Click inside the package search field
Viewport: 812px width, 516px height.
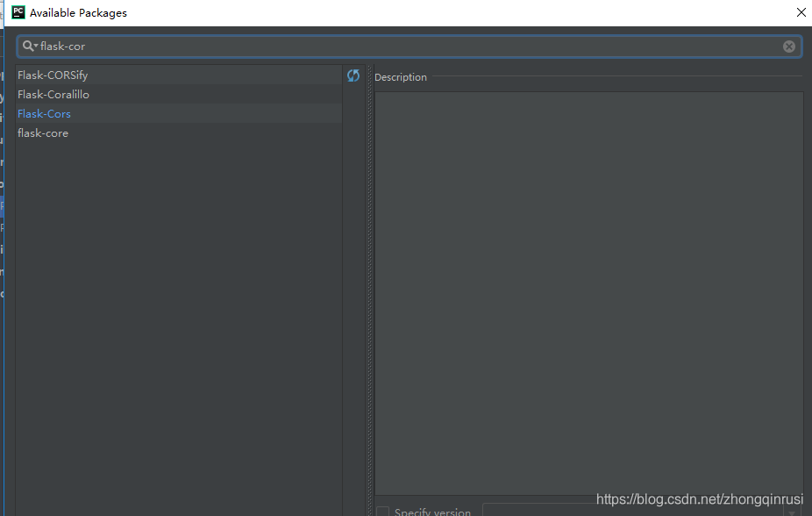pos(175,46)
